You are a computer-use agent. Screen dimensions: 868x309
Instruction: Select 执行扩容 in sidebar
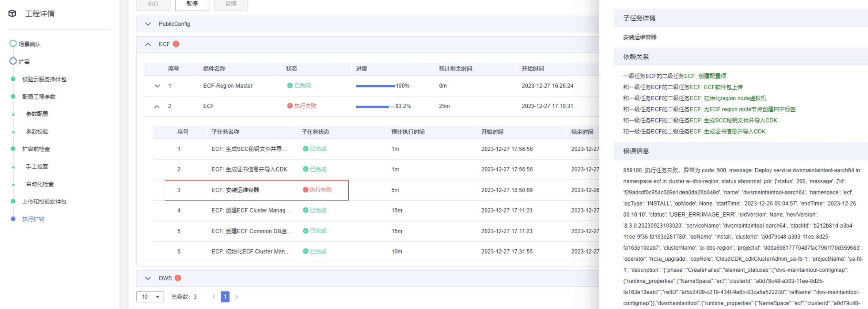pos(33,219)
